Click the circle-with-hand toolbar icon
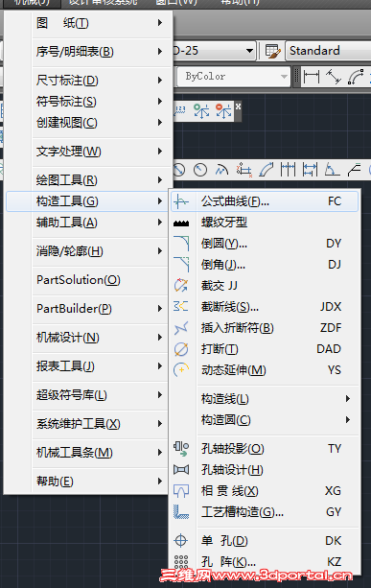The width and height of the screenshot is (371, 588). (x=200, y=170)
